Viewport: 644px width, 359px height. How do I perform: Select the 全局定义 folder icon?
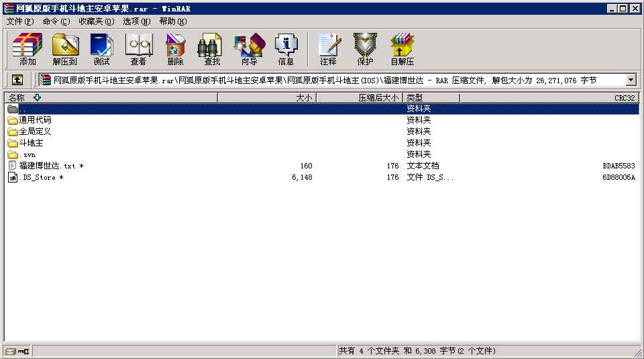click(x=13, y=132)
